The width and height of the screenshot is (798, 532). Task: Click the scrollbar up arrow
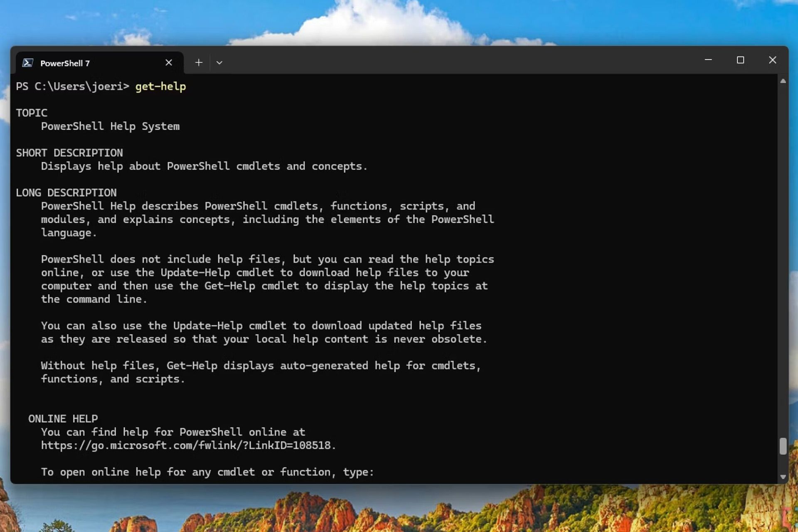tap(783, 81)
